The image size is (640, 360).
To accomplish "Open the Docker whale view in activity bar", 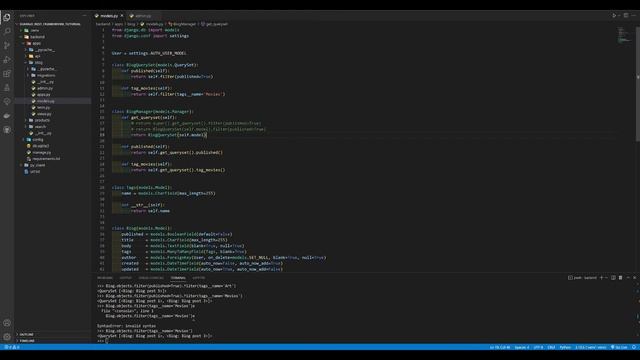I will (7, 116).
